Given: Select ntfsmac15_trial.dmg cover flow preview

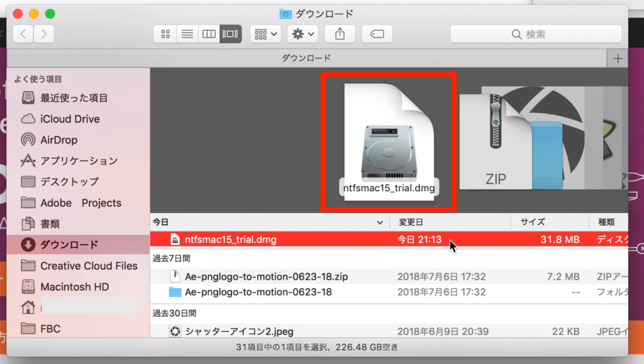Looking at the screenshot, I should (x=389, y=141).
